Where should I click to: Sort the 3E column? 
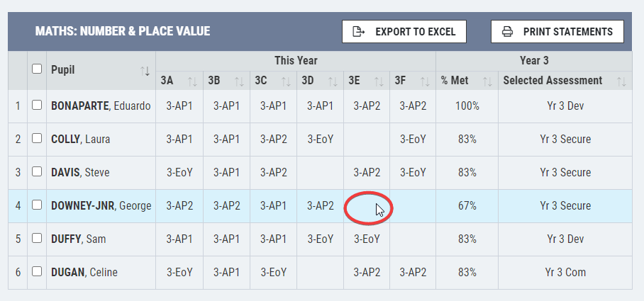coord(379,81)
